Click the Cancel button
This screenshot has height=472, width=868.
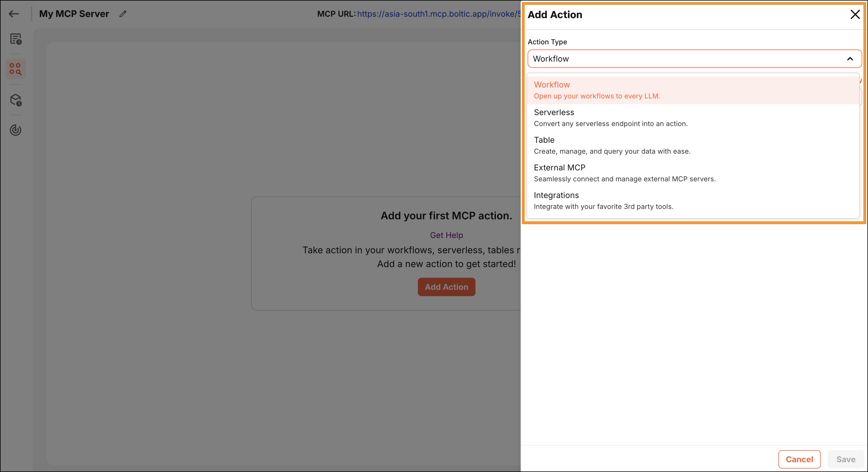tap(799, 459)
